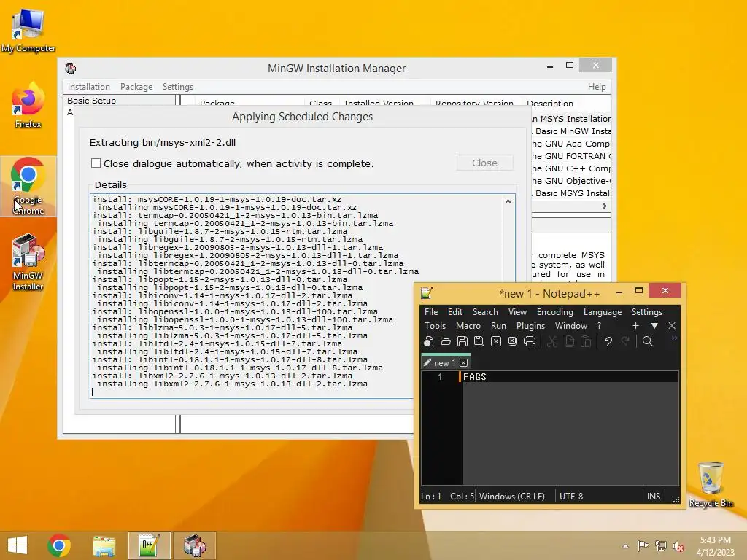The height and width of the screenshot is (560, 747).
Task: Close the new 1 tab via its X
Action: point(463,363)
